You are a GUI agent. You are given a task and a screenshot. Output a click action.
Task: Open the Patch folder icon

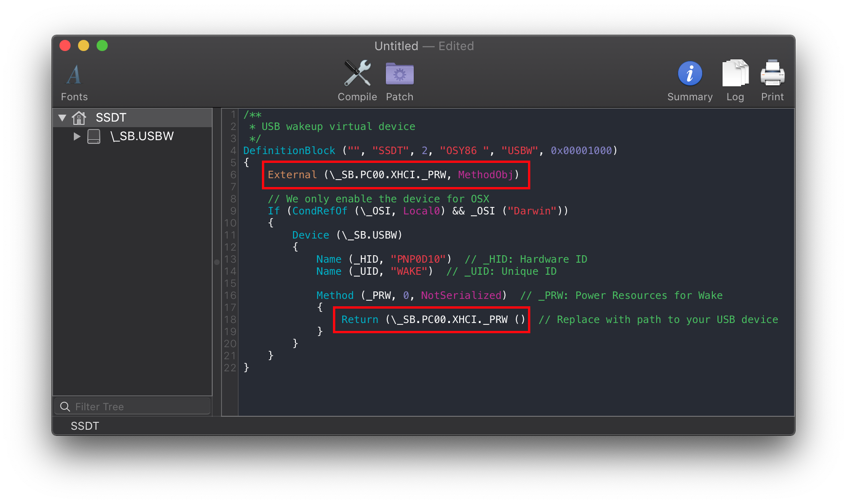click(399, 74)
